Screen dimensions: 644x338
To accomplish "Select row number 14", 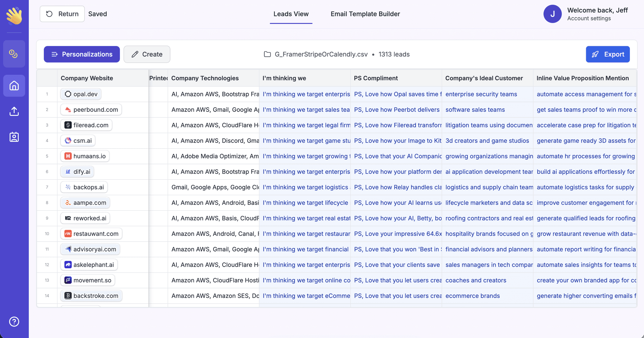I will coord(47,296).
